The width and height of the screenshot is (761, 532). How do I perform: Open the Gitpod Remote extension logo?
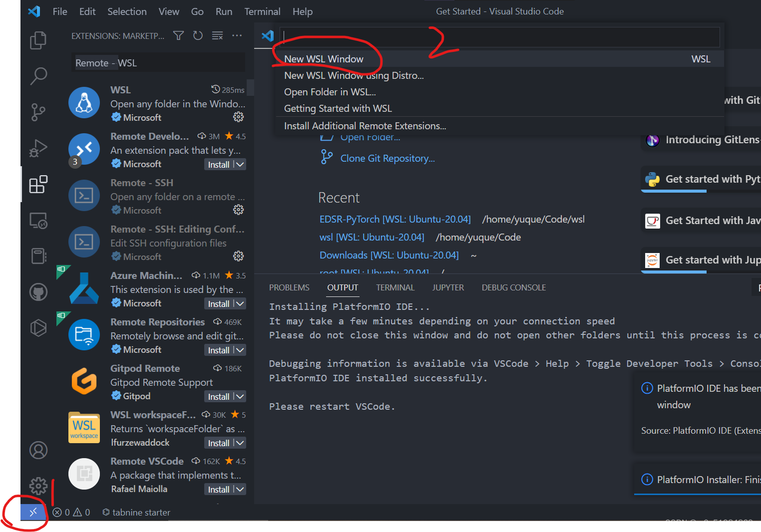pos(84,381)
